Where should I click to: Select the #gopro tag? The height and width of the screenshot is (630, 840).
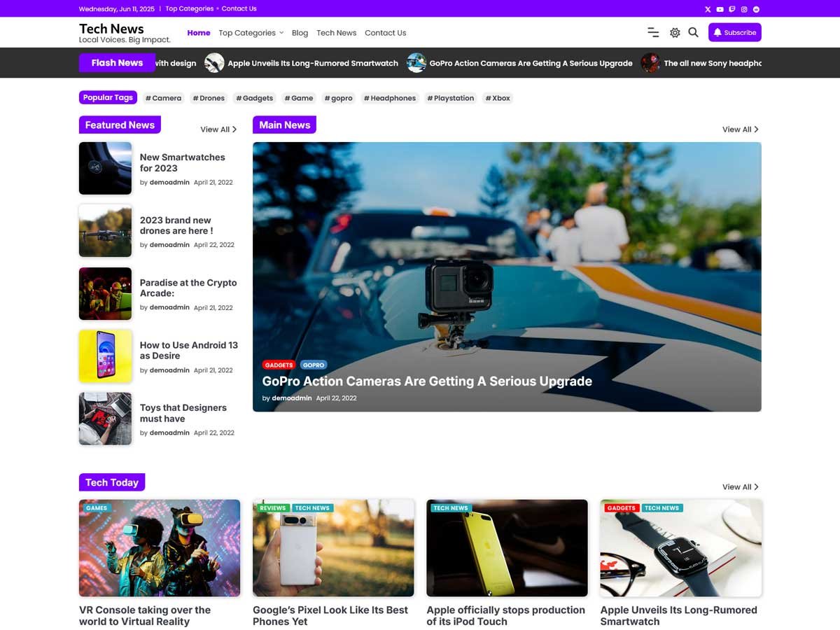(339, 98)
